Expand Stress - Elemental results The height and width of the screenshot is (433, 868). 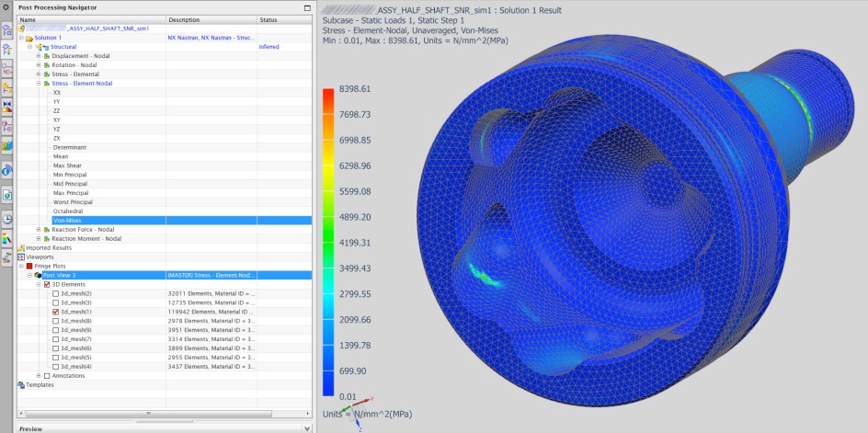tap(39, 74)
